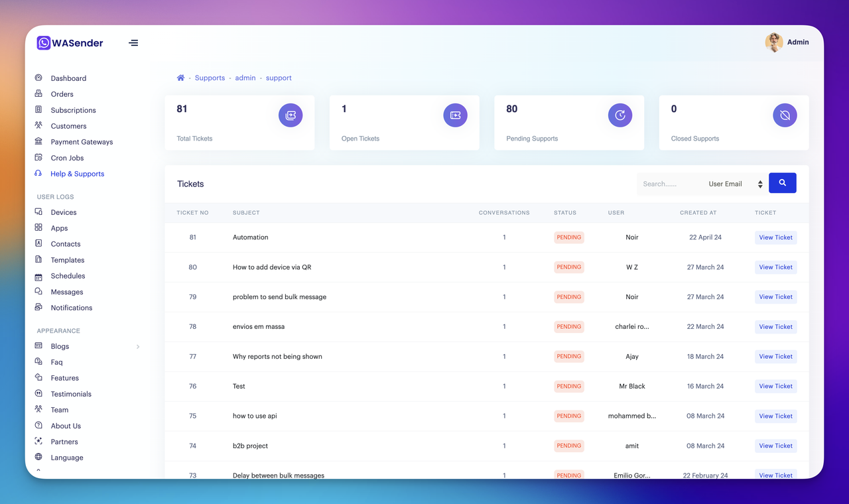Click the support breadcrumb link
The image size is (849, 504).
(279, 78)
